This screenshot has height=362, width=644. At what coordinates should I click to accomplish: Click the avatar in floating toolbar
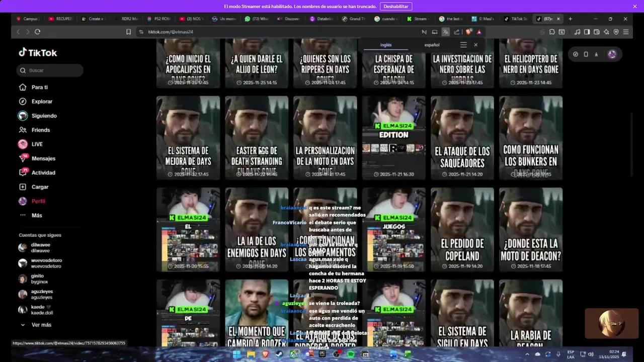point(612,54)
